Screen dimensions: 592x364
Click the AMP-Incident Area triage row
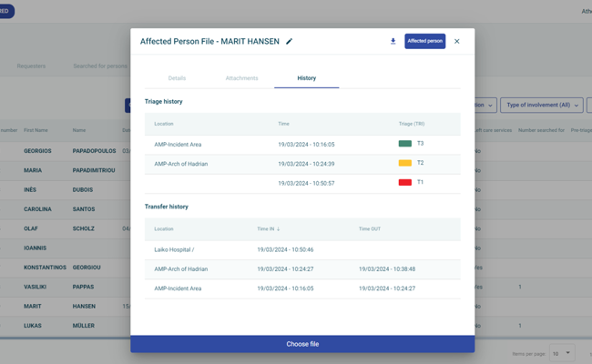tap(302, 144)
